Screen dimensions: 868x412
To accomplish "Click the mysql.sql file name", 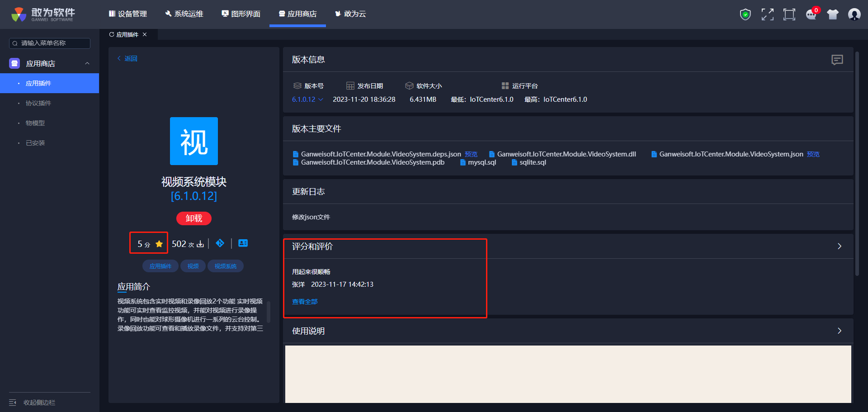I will pos(482,162).
